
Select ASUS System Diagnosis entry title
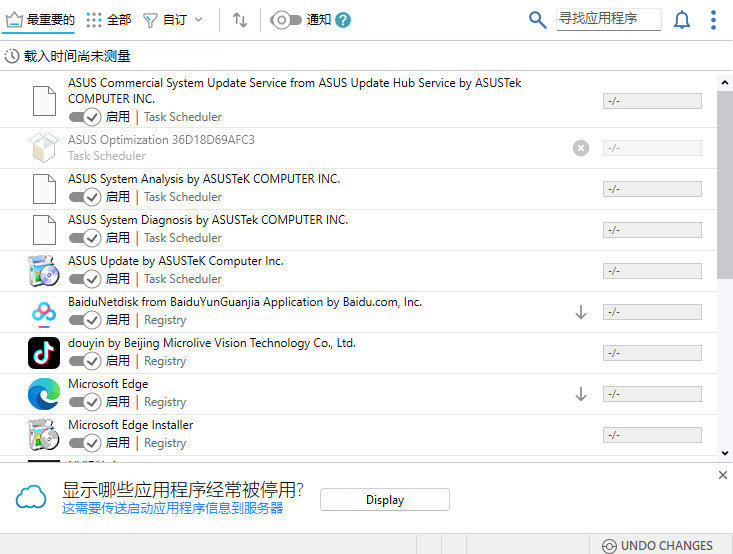coord(208,220)
